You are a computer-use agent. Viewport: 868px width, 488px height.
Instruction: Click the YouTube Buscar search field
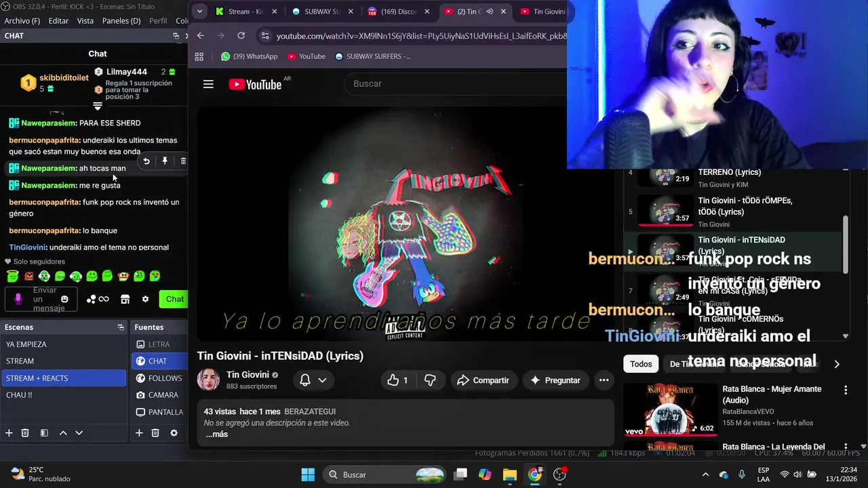pos(454,83)
